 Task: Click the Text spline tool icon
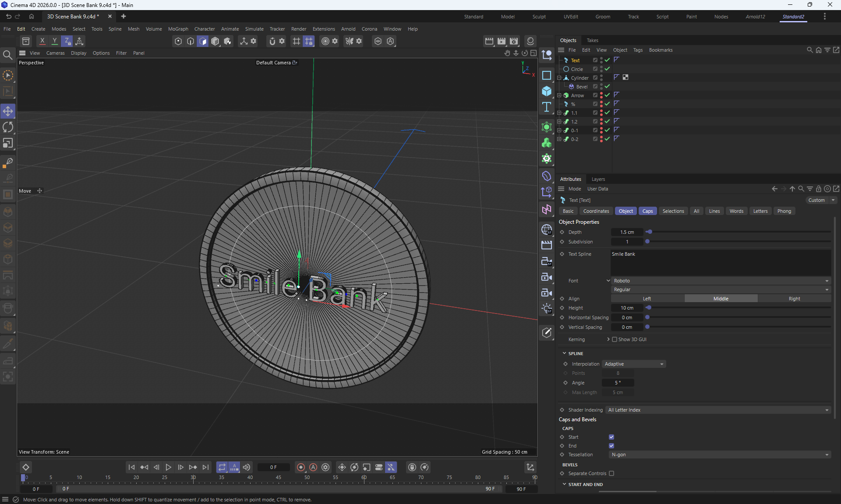point(547,107)
